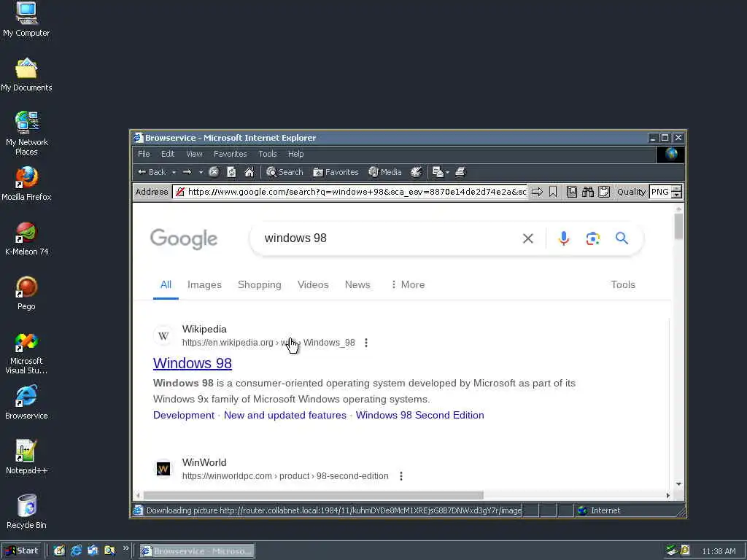Image resolution: width=747 pixels, height=560 pixels.
Task: Open the Mail button dropdown arrow
Action: coord(447,172)
